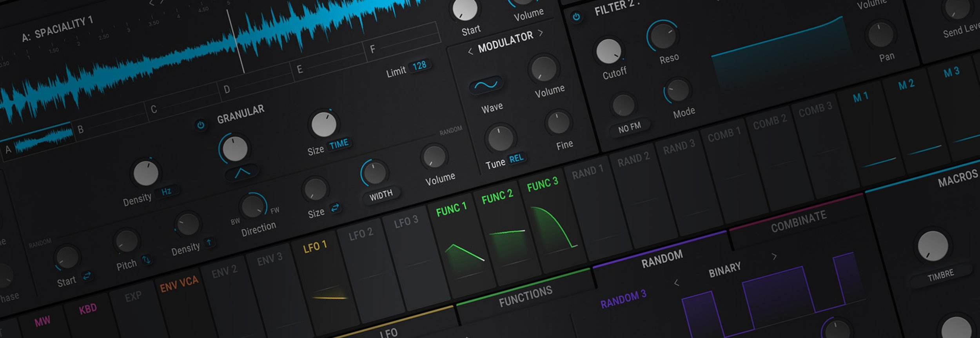Screen dimensions: 980x338
Task: Click the TIMBRE macro knob
Action: pos(933,246)
